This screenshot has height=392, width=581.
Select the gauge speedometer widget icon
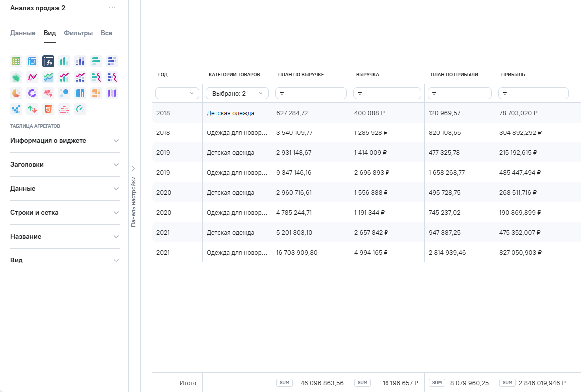(x=80, y=109)
